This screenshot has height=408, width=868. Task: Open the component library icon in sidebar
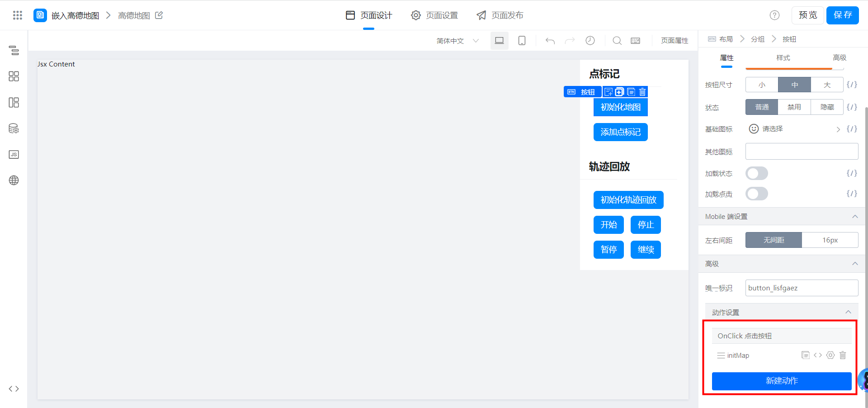coord(14,76)
